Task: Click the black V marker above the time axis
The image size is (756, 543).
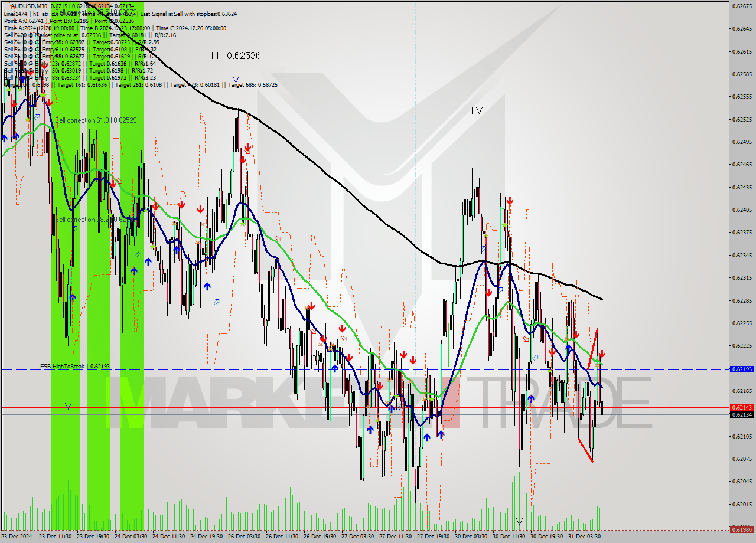Action: [x=519, y=521]
